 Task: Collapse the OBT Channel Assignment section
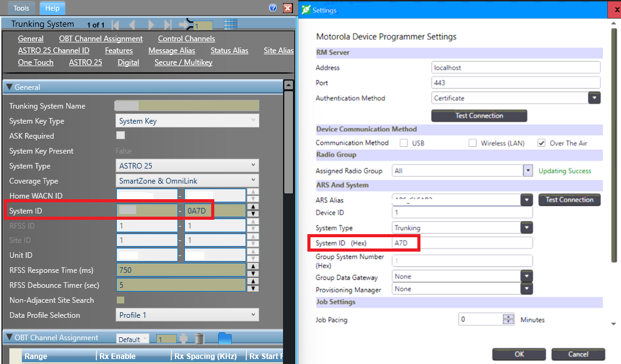point(9,338)
